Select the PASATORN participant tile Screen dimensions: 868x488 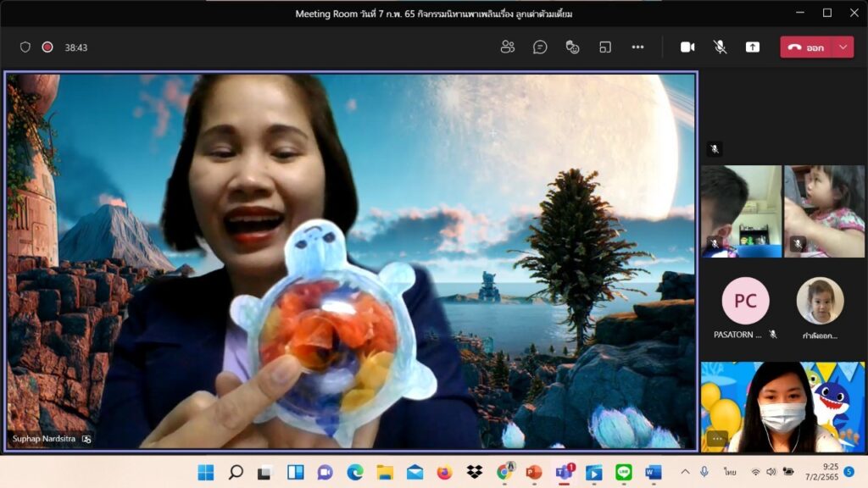click(745, 308)
